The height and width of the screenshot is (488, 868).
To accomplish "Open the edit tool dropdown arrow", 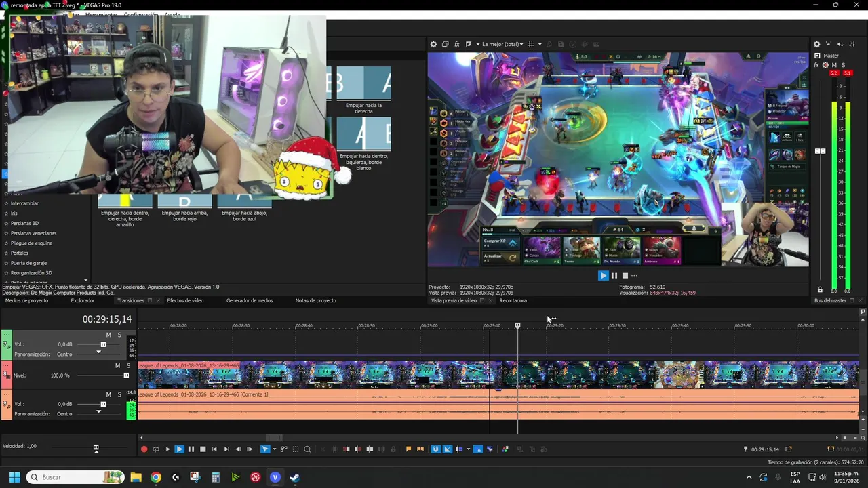I will coord(274,449).
